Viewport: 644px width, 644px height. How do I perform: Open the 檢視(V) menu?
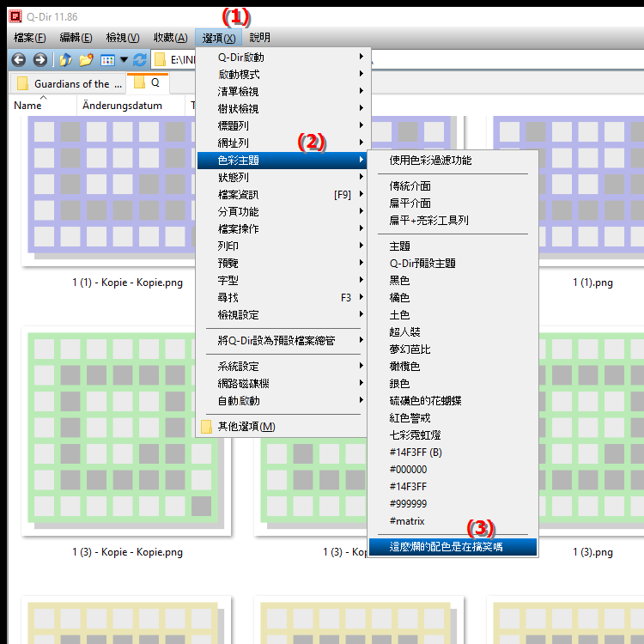(x=123, y=38)
